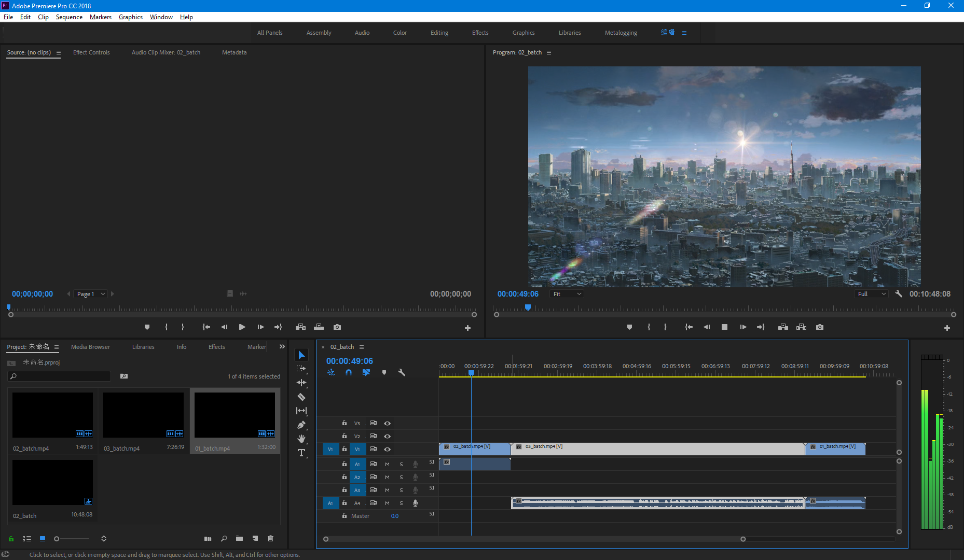Open Fit zoom level dropdown

tap(567, 294)
